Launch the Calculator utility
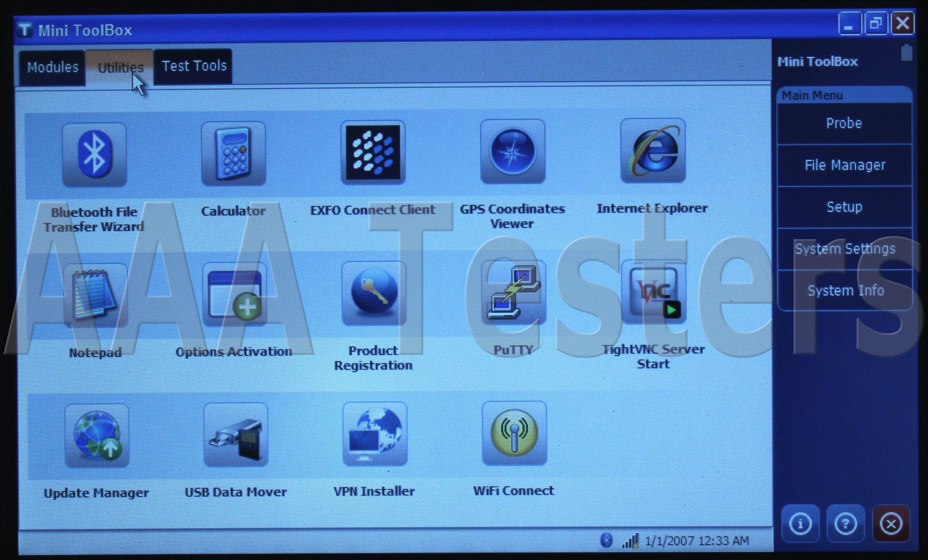The height and width of the screenshot is (560, 928). coord(234,154)
